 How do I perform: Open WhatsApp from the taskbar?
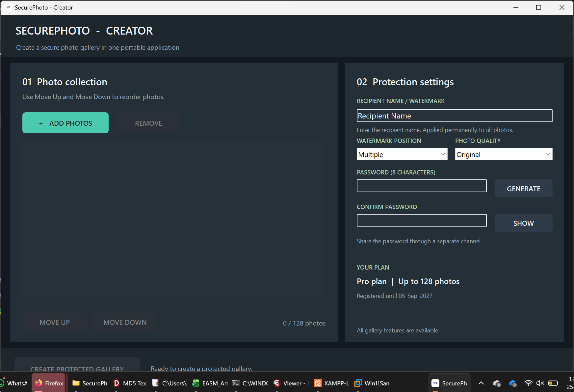(14, 383)
